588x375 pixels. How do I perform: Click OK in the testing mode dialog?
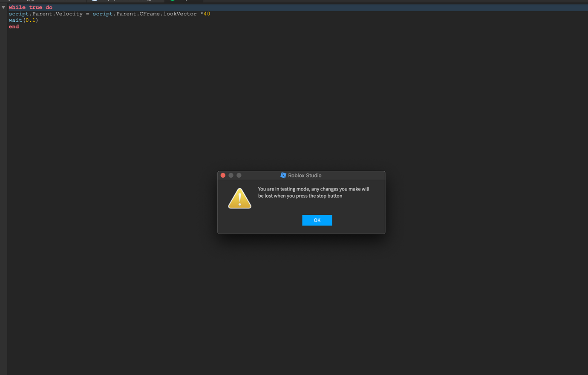(x=317, y=220)
